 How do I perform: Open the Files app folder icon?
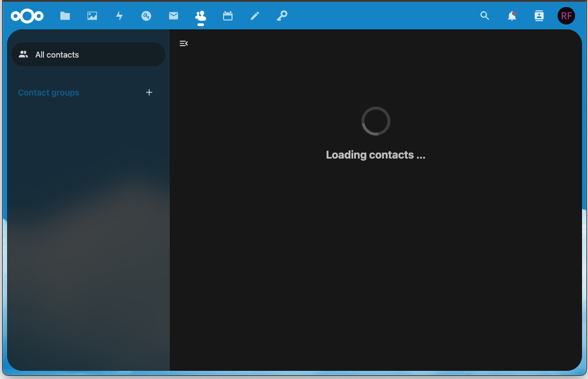click(x=65, y=16)
